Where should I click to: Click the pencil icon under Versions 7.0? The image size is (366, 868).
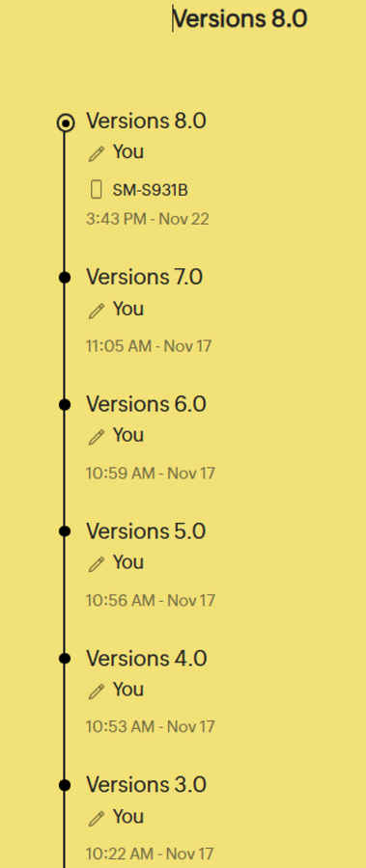click(x=97, y=311)
